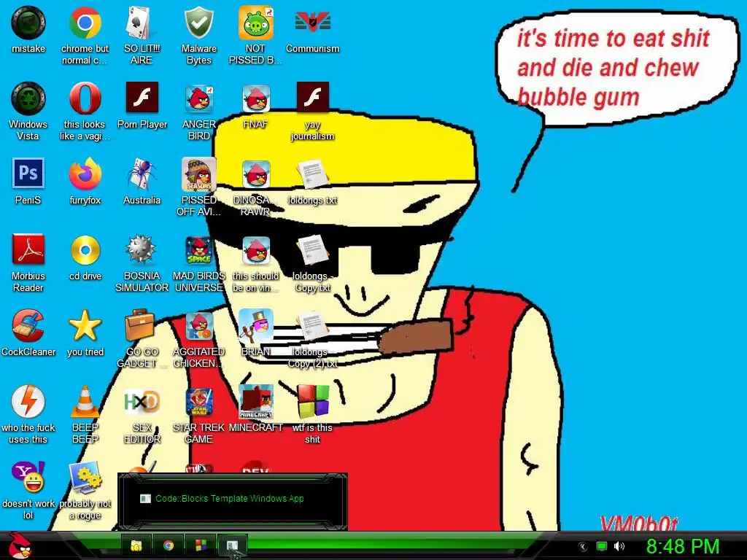Open 'MAD BIRDS UNIVERSE' Space icon

click(198, 250)
